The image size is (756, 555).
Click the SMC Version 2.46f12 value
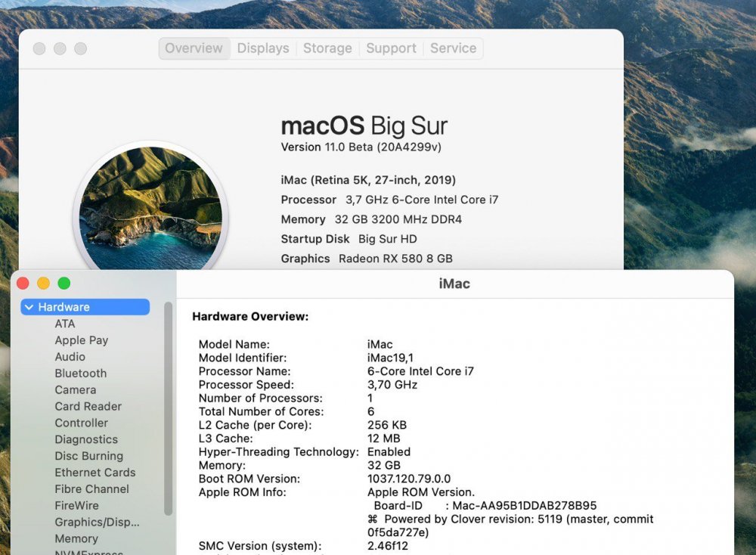388,546
